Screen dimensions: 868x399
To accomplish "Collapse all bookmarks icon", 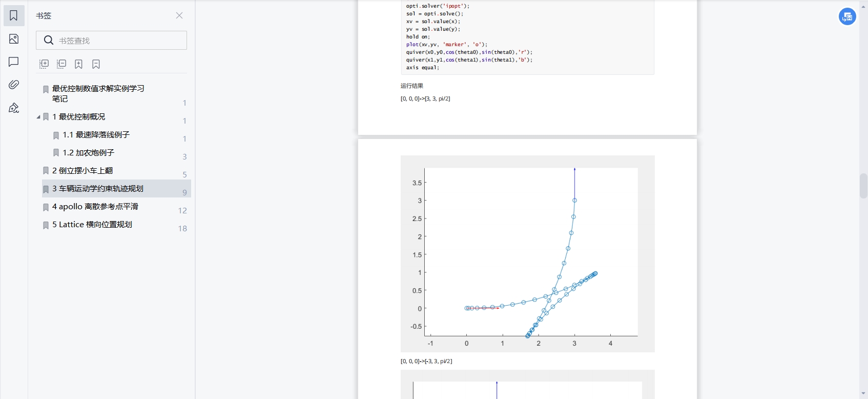I will (61, 64).
